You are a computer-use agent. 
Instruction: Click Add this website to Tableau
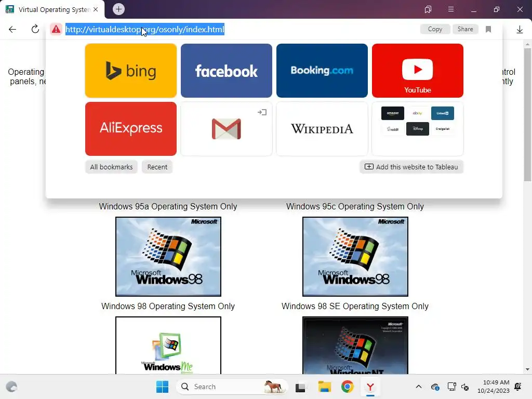point(411,167)
